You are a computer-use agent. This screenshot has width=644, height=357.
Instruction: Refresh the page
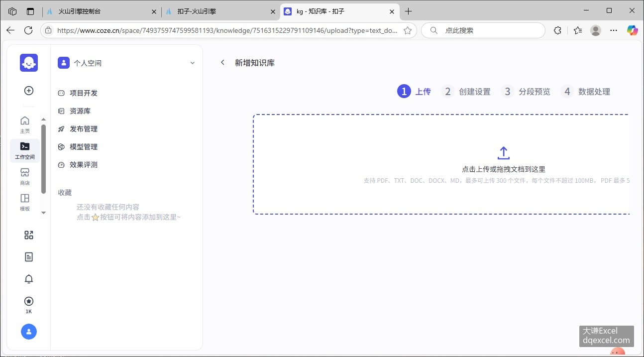pos(28,30)
